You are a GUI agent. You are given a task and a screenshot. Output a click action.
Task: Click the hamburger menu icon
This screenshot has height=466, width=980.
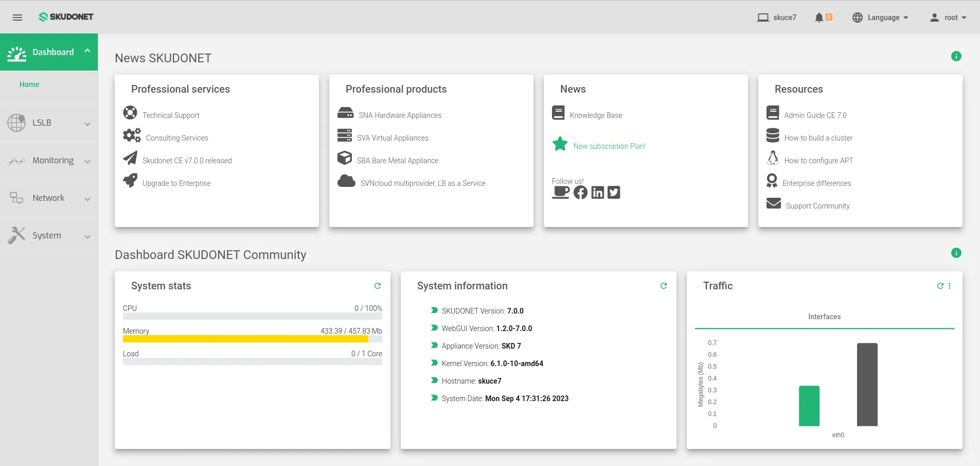click(x=17, y=18)
